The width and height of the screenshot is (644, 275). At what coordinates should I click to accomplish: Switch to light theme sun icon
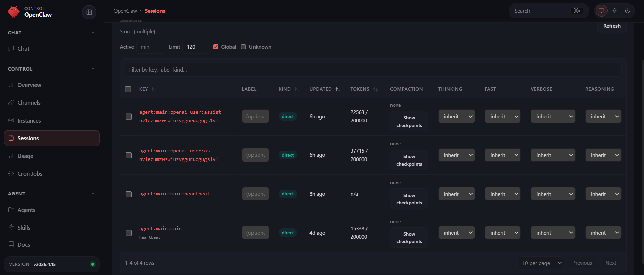[x=614, y=11]
